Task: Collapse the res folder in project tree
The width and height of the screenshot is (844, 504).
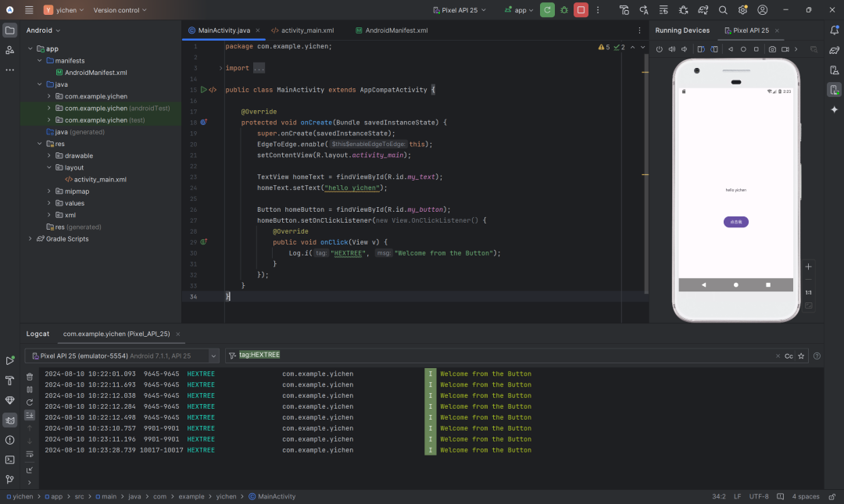Action: [x=40, y=144]
